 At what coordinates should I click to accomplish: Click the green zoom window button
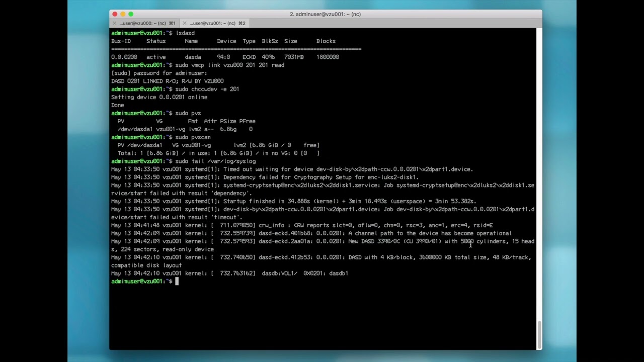[x=131, y=14]
